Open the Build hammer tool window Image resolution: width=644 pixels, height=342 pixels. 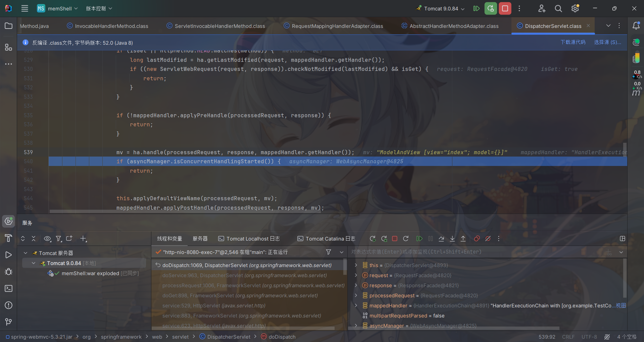[8, 238]
